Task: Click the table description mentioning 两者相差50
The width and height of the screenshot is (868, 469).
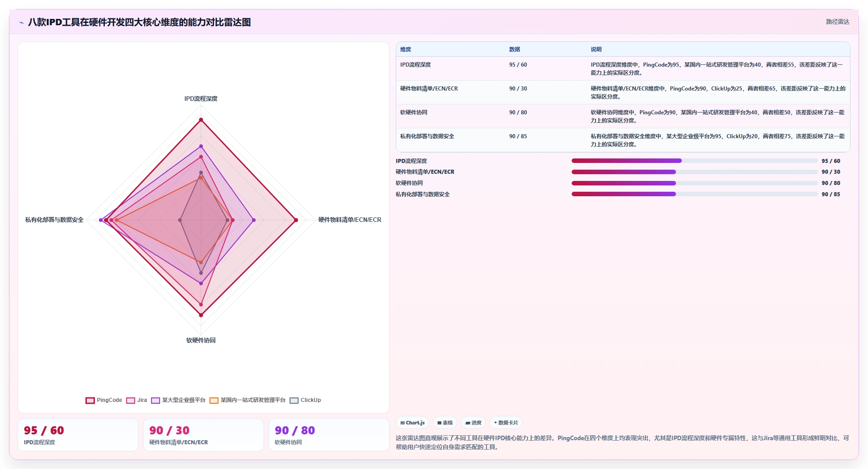Action: click(x=718, y=117)
